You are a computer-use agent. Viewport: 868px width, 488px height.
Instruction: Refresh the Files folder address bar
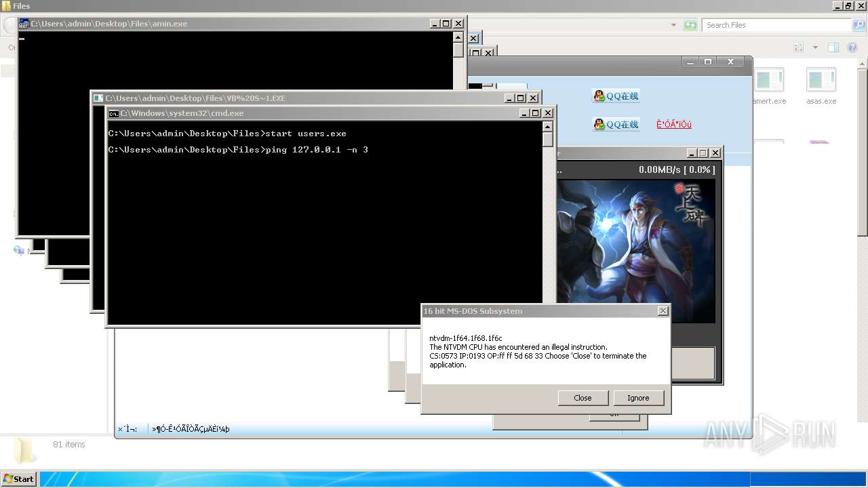point(690,25)
